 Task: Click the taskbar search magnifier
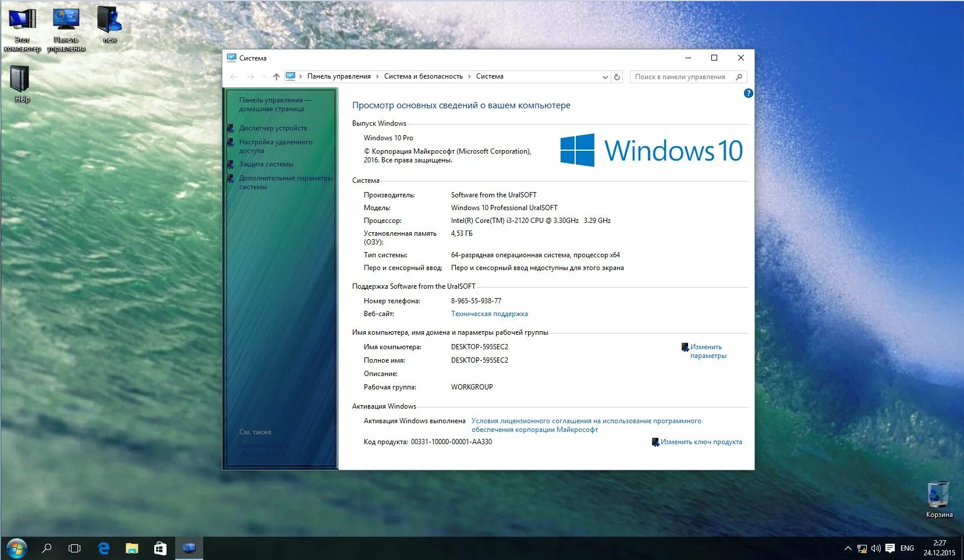click(47, 548)
